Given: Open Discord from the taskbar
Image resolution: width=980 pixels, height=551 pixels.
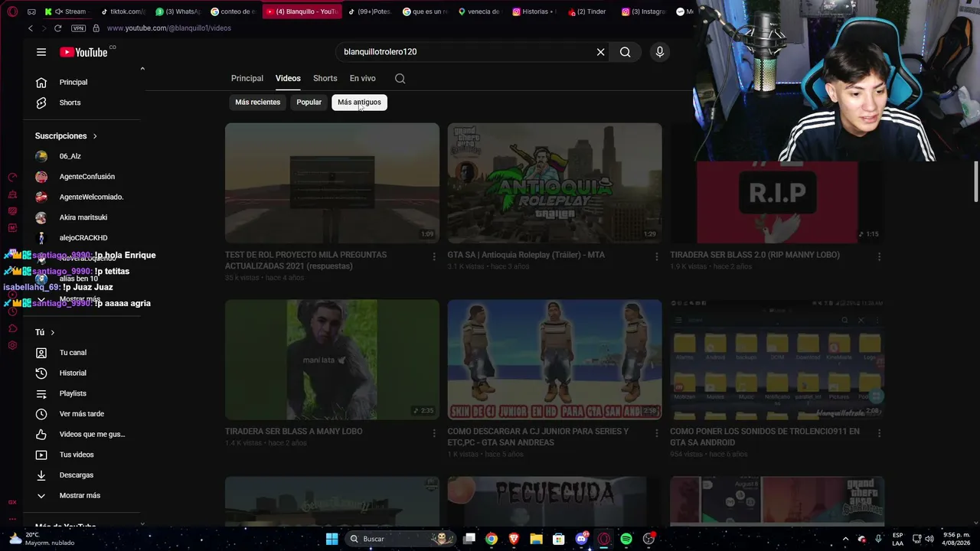Looking at the screenshot, I should (581, 539).
